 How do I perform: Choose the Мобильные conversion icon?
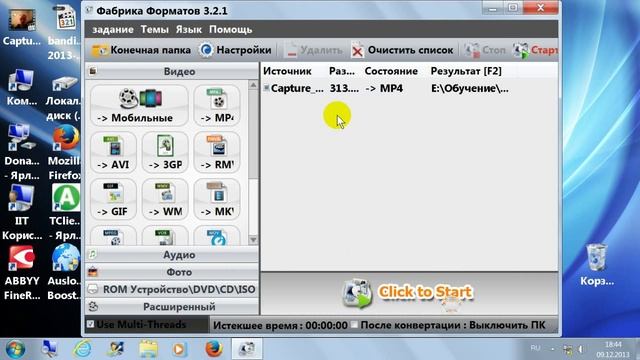tap(139, 106)
